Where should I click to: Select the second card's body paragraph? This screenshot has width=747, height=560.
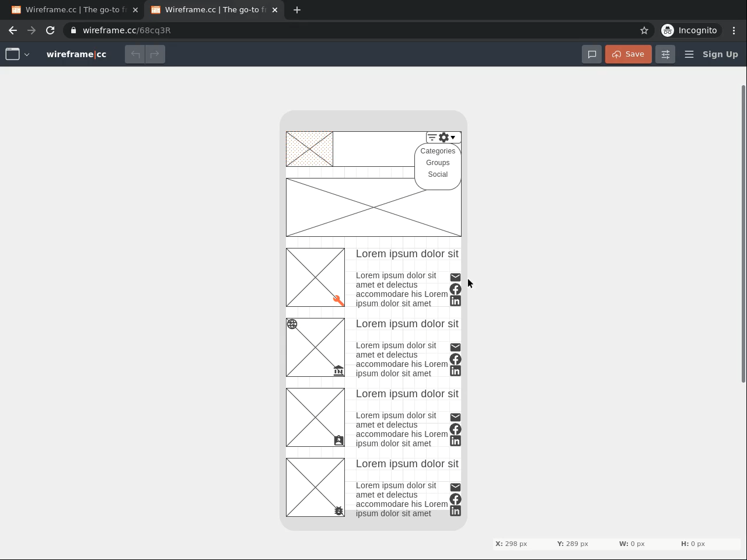(x=402, y=359)
